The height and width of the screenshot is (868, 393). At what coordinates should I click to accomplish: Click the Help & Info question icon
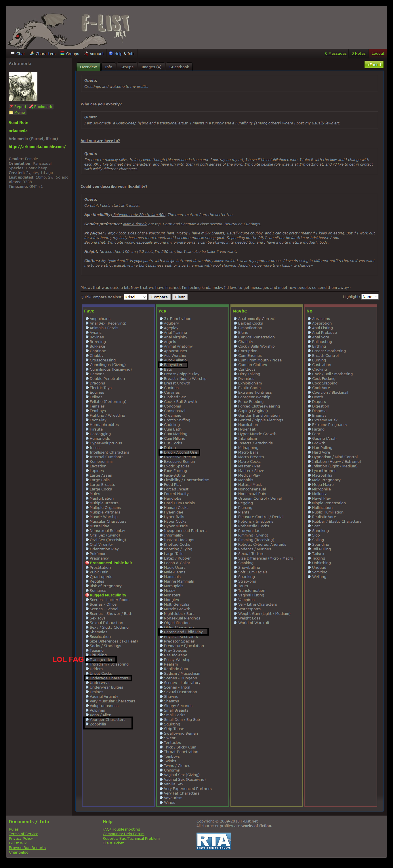click(111, 53)
